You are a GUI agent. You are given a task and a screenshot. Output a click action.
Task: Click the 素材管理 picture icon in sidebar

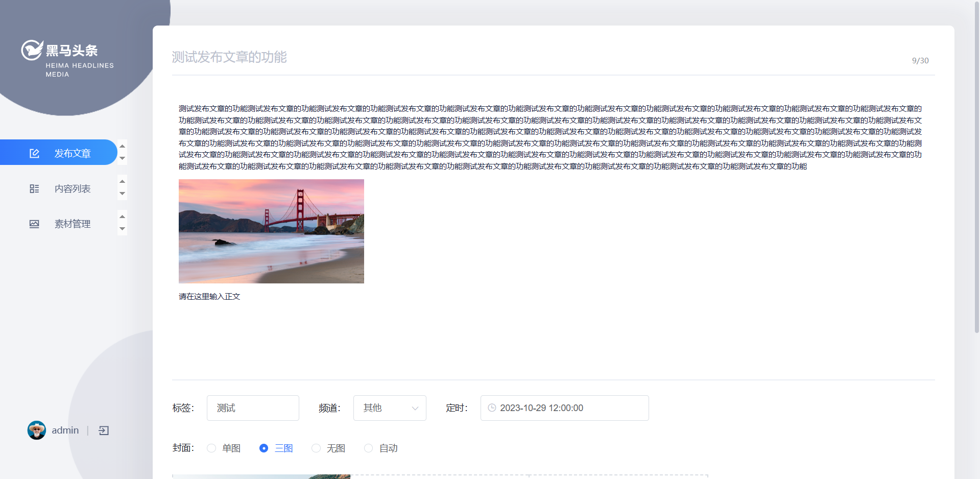pyautogui.click(x=34, y=224)
